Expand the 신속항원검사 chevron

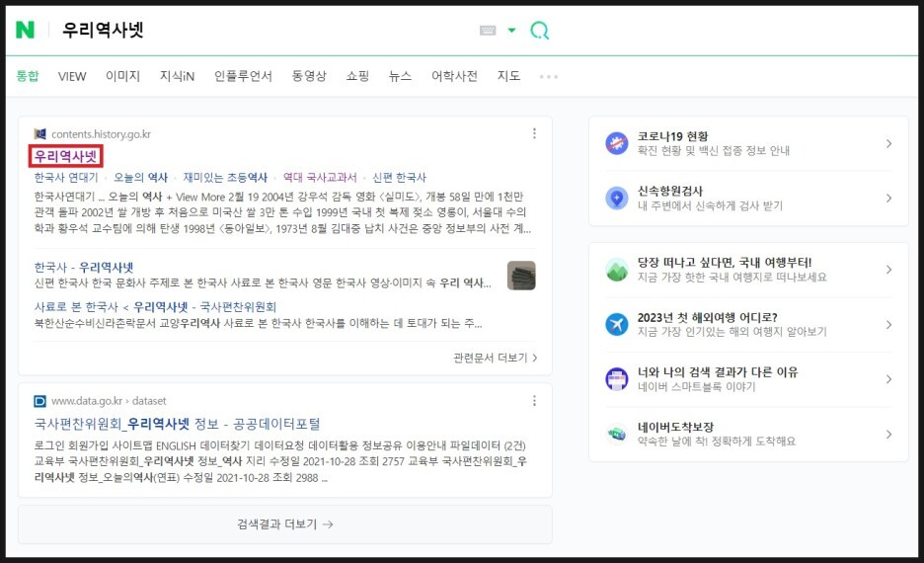point(888,199)
